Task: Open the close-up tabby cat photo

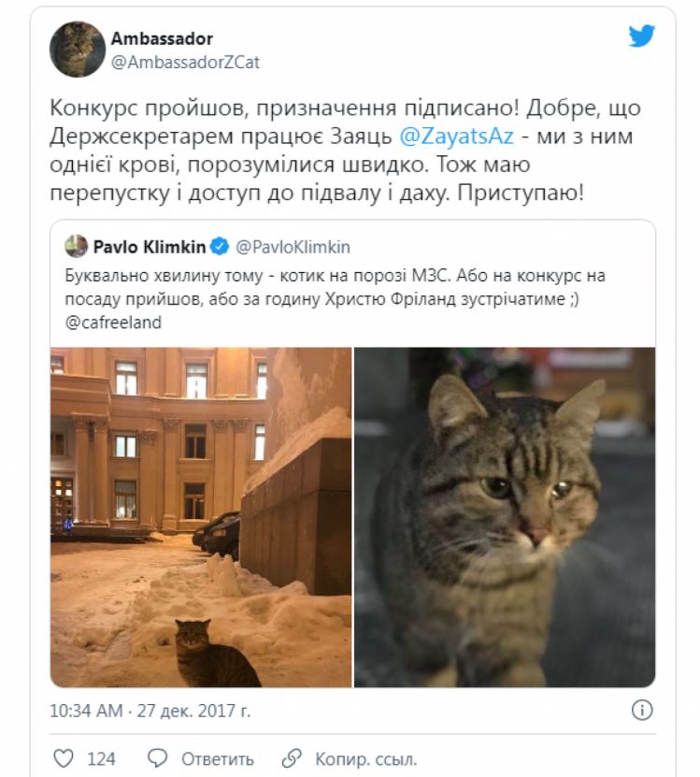Action: [505, 517]
